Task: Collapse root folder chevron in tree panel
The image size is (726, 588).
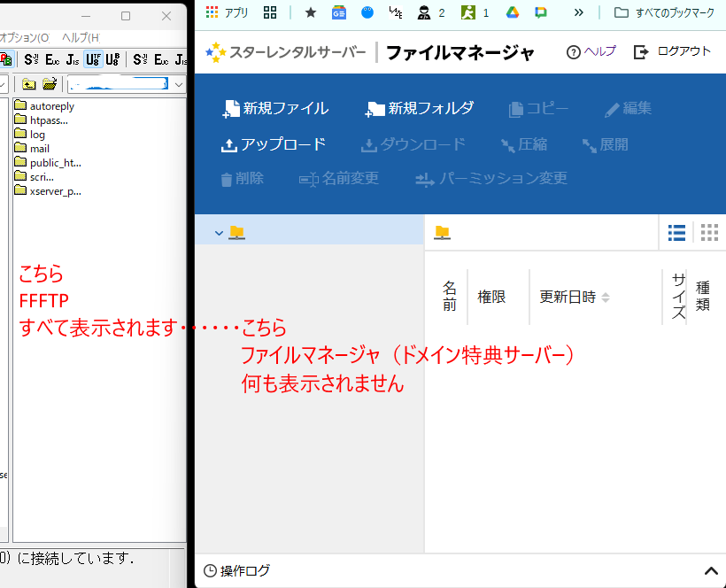Action: tap(219, 233)
